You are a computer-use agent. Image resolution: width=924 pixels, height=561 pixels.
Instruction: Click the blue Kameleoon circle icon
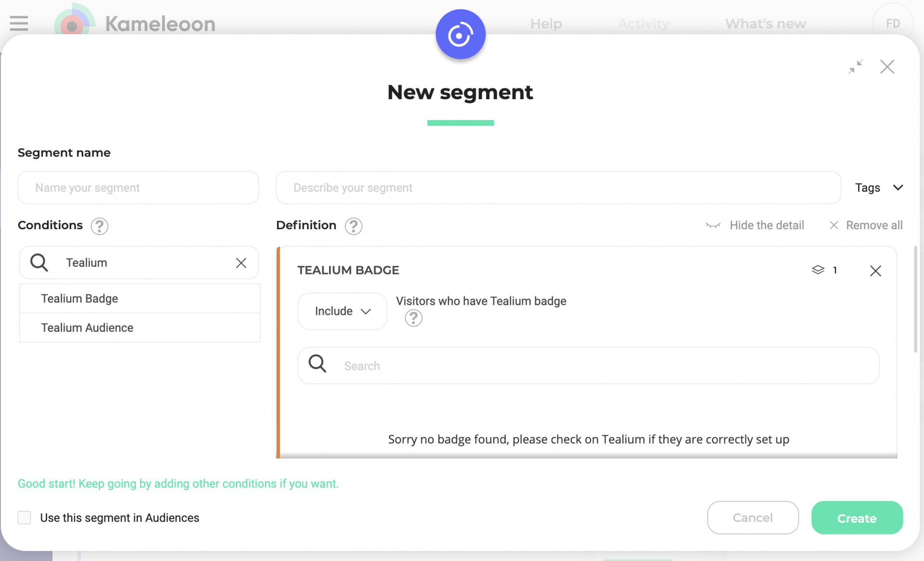pyautogui.click(x=460, y=35)
